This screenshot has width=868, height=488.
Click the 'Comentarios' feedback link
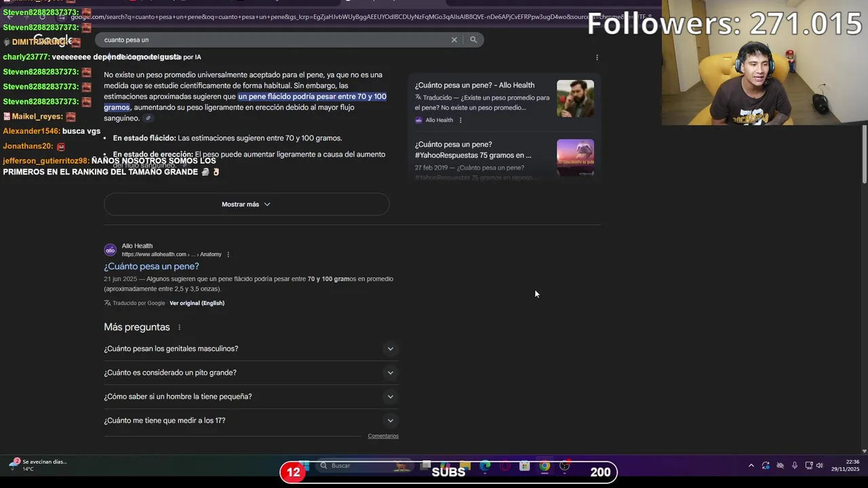(x=383, y=436)
